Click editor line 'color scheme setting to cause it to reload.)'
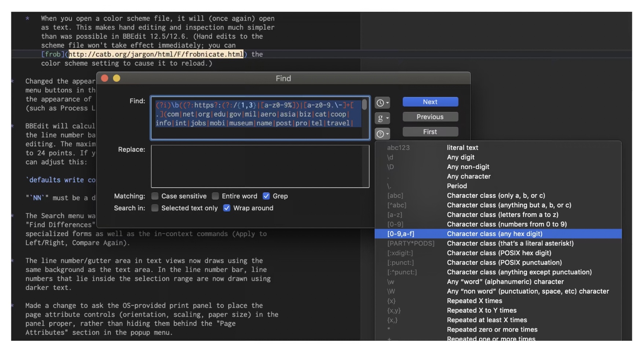Viewport: 644px width, 354px height. (127, 63)
